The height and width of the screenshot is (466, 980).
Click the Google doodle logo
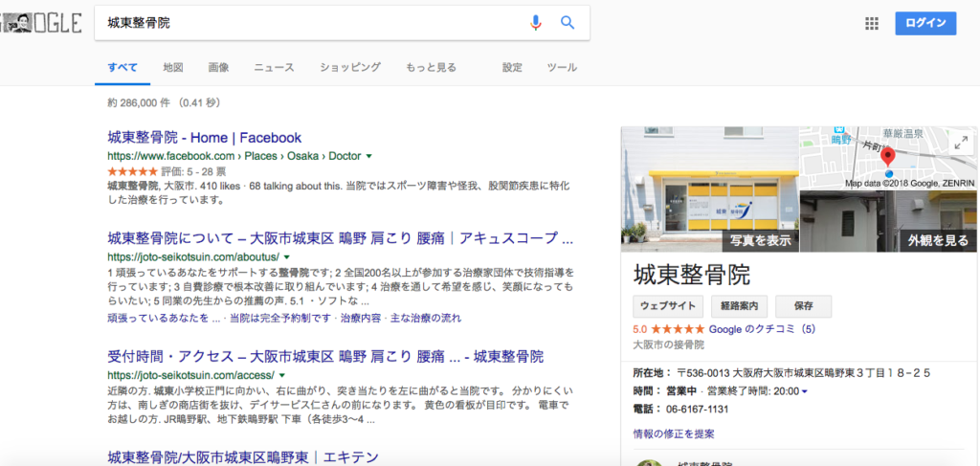coord(40,23)
